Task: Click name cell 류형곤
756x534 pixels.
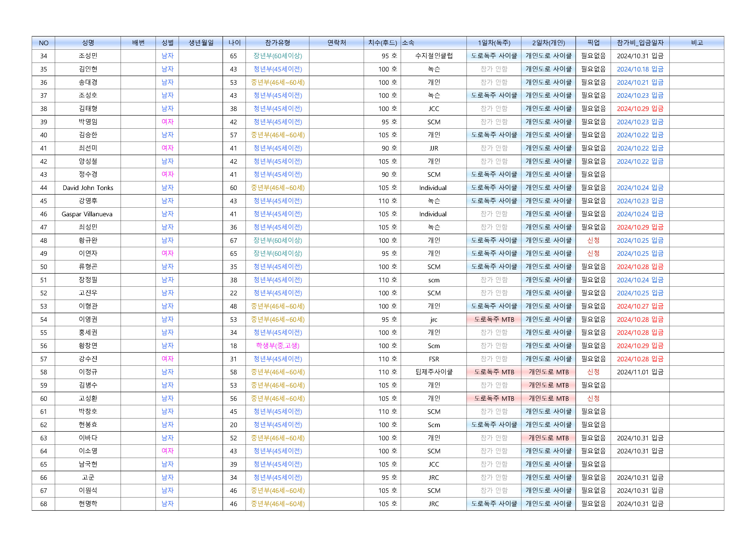Action: 88,267
